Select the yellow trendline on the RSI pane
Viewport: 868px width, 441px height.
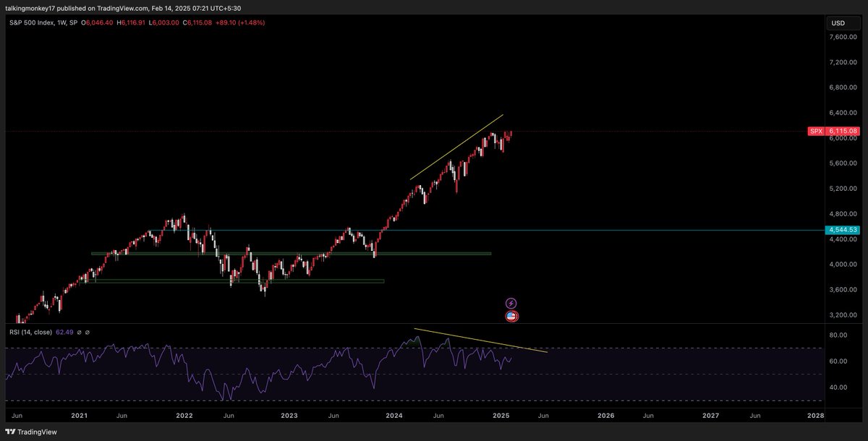tap(480, 341)
